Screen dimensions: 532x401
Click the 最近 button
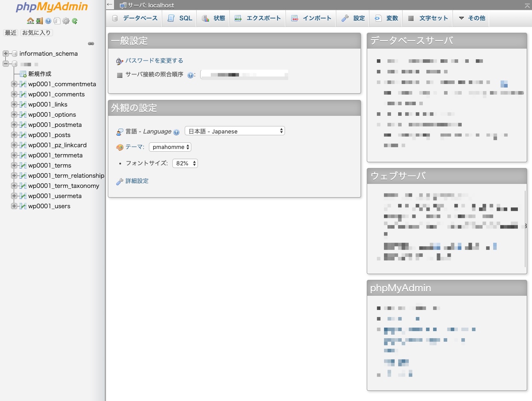(x=11, y=33)
